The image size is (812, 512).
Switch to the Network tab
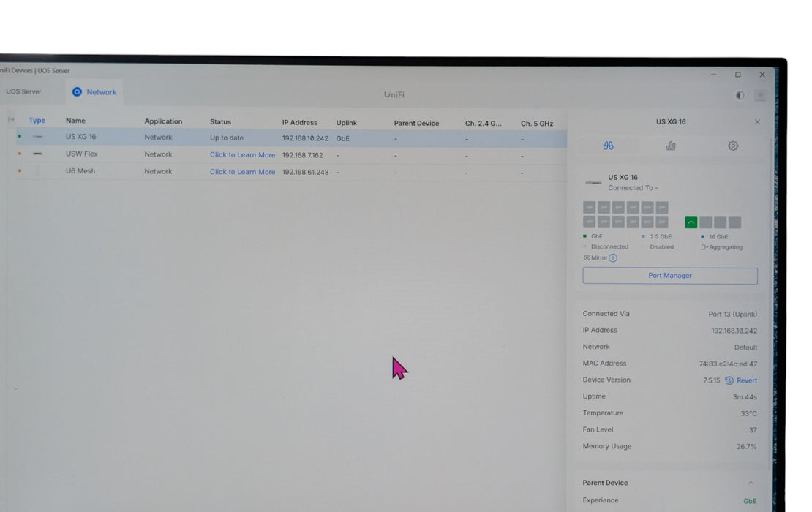[x=94, y=92]
